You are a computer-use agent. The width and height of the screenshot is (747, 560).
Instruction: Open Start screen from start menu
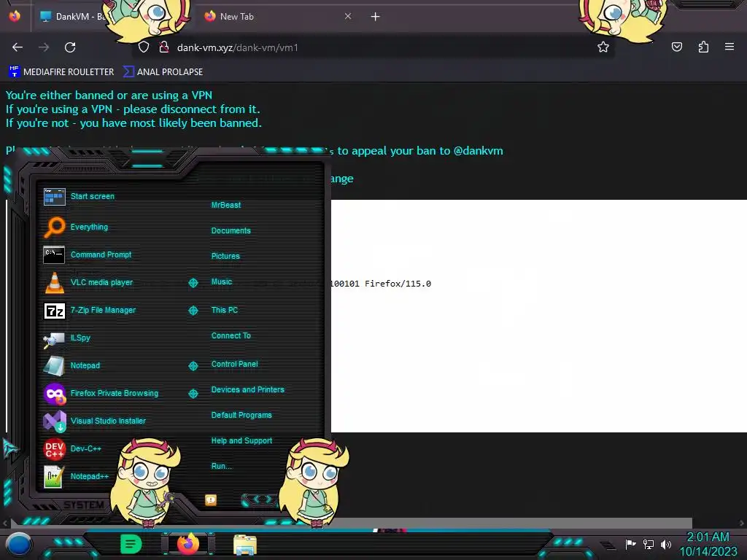coord(79,196)
